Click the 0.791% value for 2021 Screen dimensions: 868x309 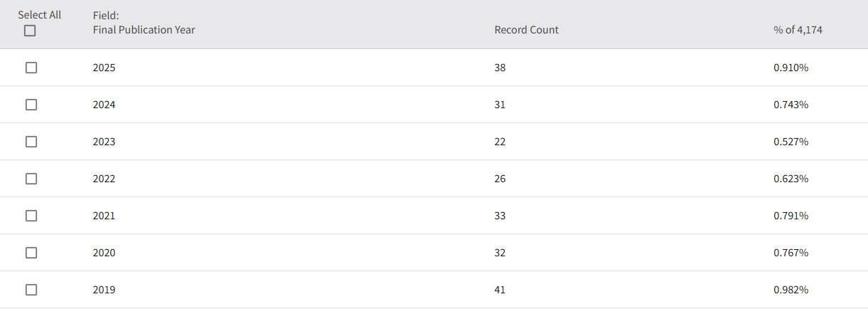pyautogui.click(x=791, y=216)
